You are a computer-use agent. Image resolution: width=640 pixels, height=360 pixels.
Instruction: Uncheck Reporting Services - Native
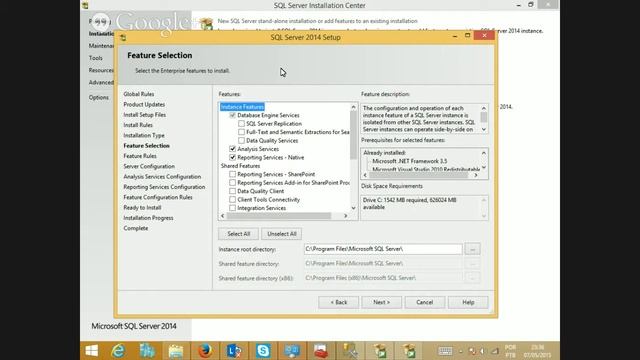tap(233, 158)
